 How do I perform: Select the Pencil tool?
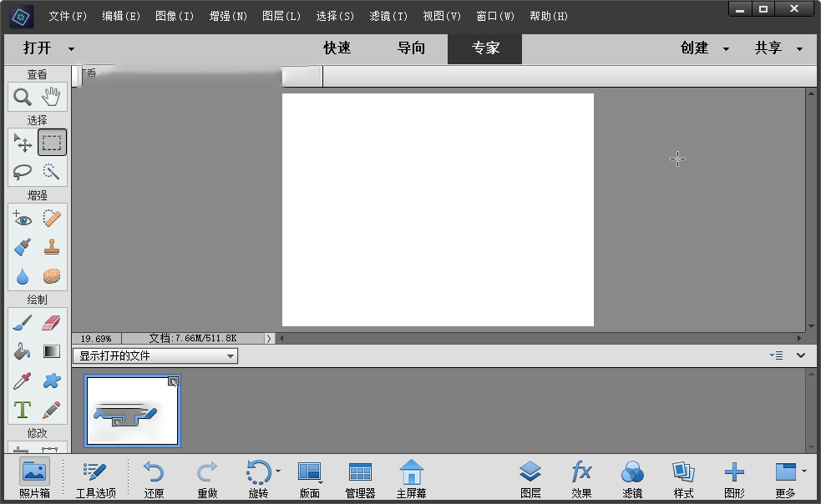point(51,410)
